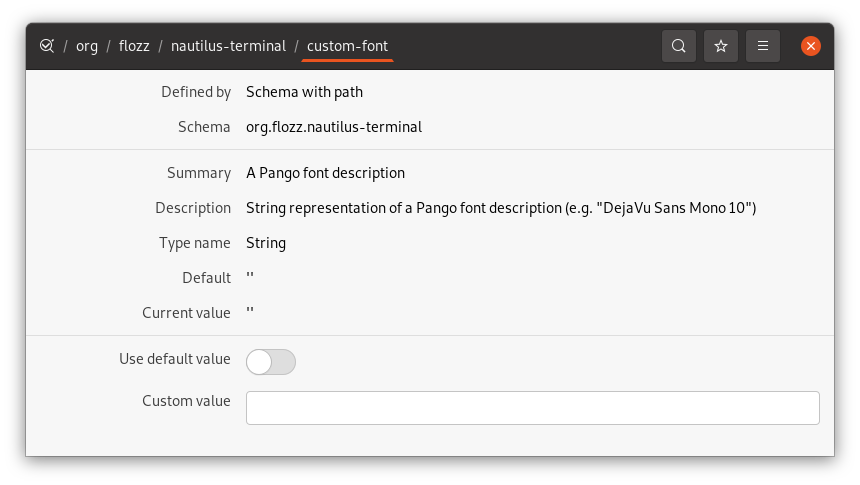Image resolution: width=860 pixels, height=485 pixels.
Task: Open the hamburger menu in header bar
Action: click(763, 46)
